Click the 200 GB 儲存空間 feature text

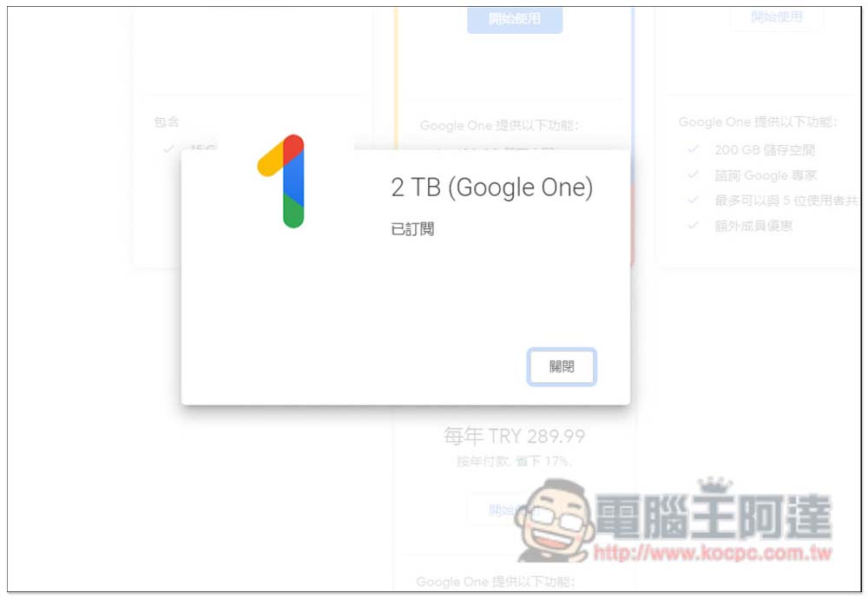tap(765, 149)
